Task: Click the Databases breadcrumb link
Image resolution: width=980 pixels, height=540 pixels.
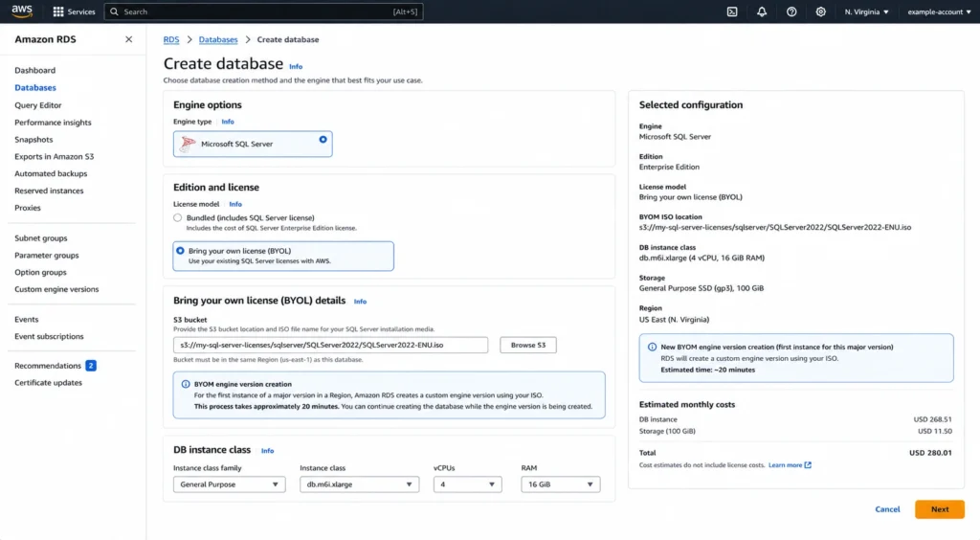Action: pos(218,39)
